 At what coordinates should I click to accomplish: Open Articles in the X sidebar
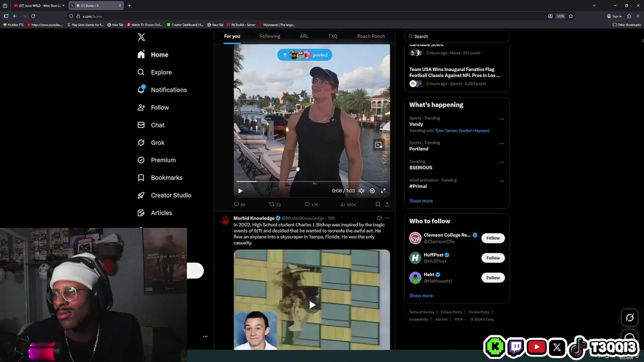(154, 213)
